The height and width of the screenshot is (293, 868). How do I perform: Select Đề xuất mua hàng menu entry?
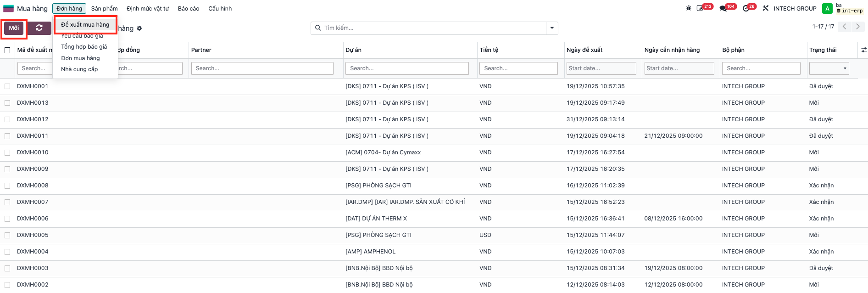point(85,24)
